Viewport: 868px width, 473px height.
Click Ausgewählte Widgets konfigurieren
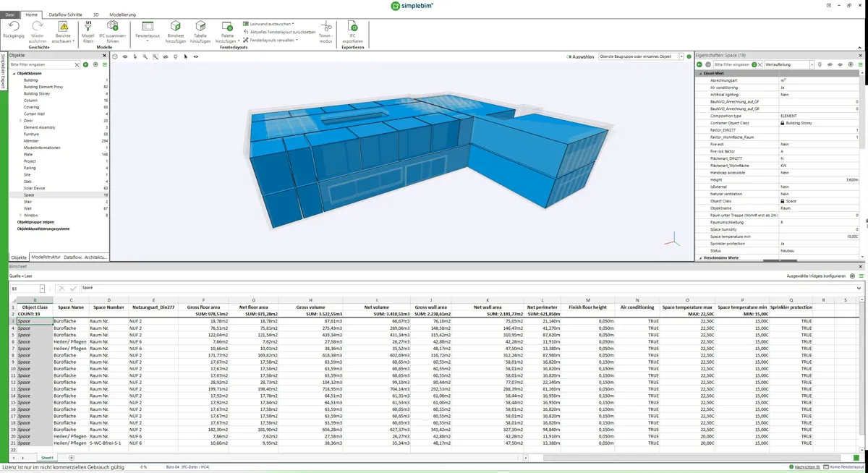click(x=817, y=276)
